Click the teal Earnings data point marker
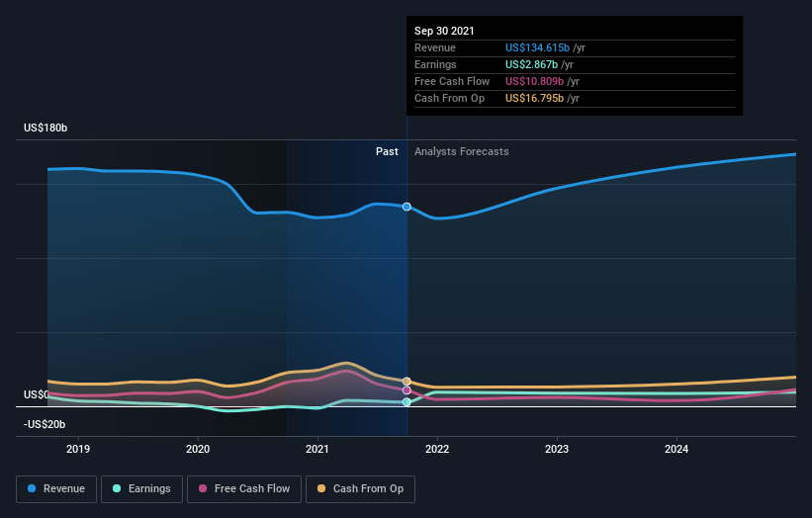Screen dimensions: 812x518 (x=406, y=402)
